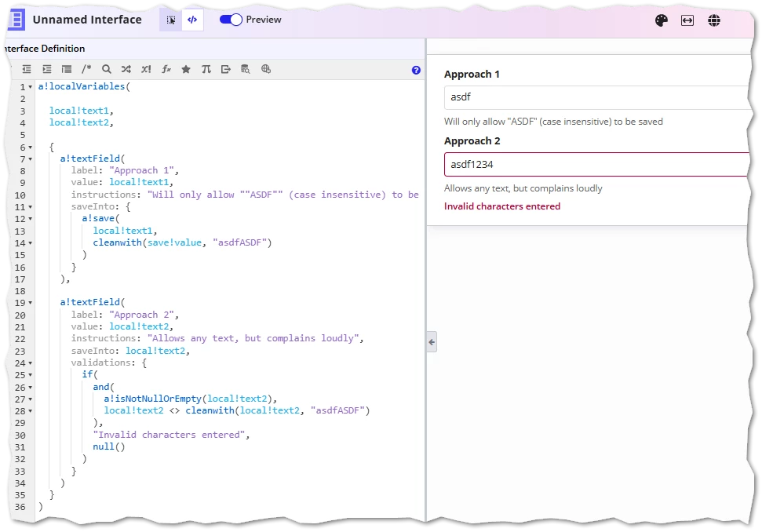The image size is (762, 532).
Task: Collapse code fold at line 1
Action: [x=30, y=87]
